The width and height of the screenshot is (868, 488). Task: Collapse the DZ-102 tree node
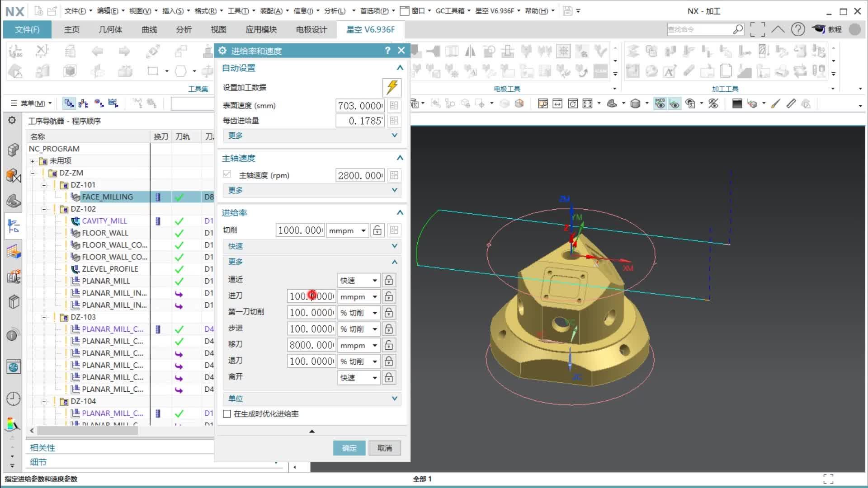[x=44, y=209]
